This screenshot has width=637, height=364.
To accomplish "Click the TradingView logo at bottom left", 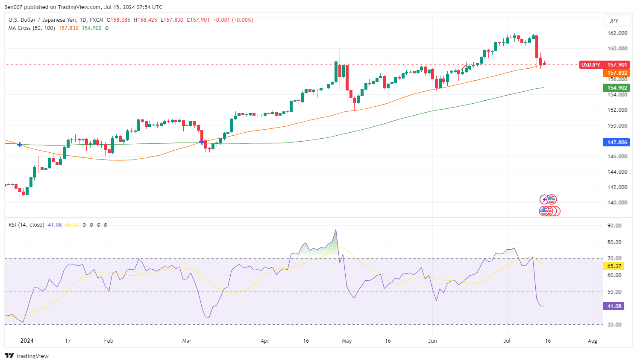I will pos(26,356).
